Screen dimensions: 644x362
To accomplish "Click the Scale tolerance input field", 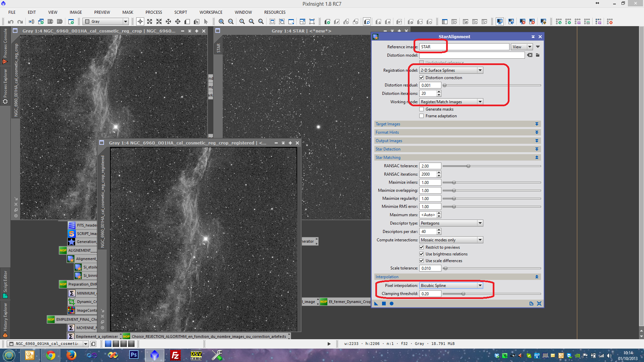I will click(430, 268).
